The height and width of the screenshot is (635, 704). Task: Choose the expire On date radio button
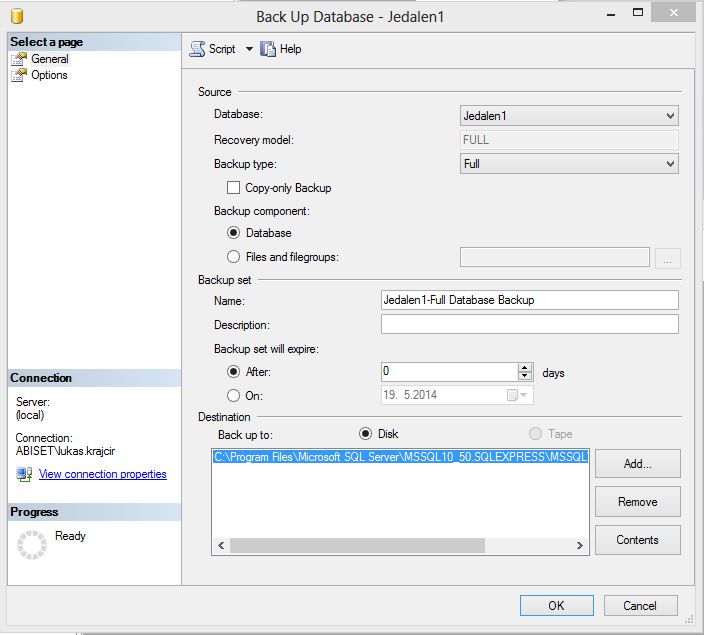[233, 395]
